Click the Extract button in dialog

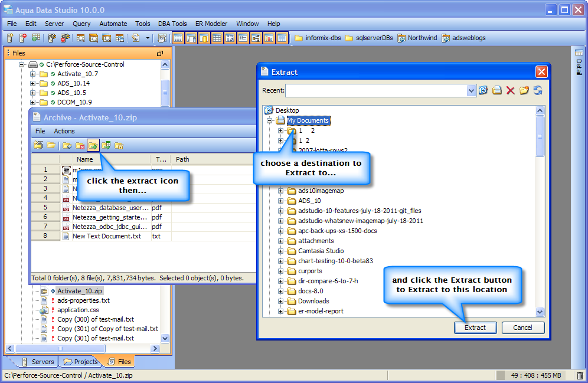(475, 328)
